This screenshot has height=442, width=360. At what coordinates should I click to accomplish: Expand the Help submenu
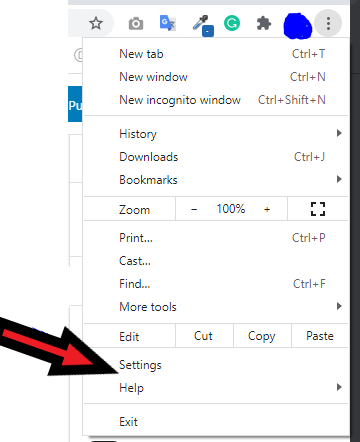click(216, 388)
